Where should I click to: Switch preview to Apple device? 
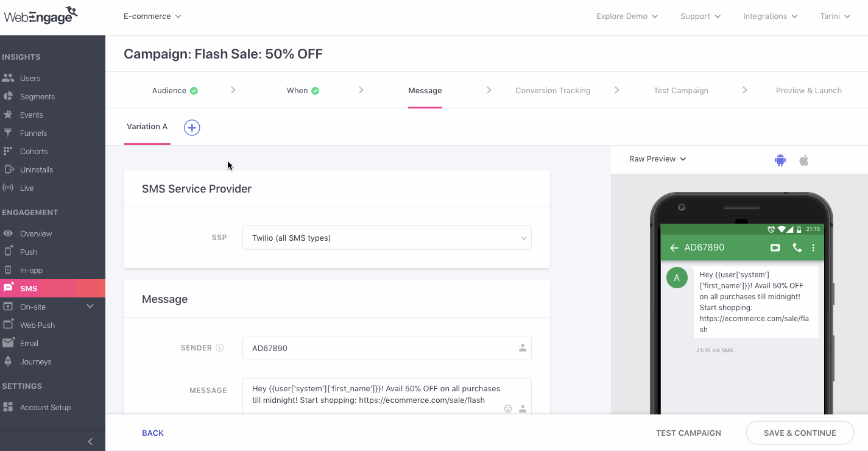[x=804, y=160]
